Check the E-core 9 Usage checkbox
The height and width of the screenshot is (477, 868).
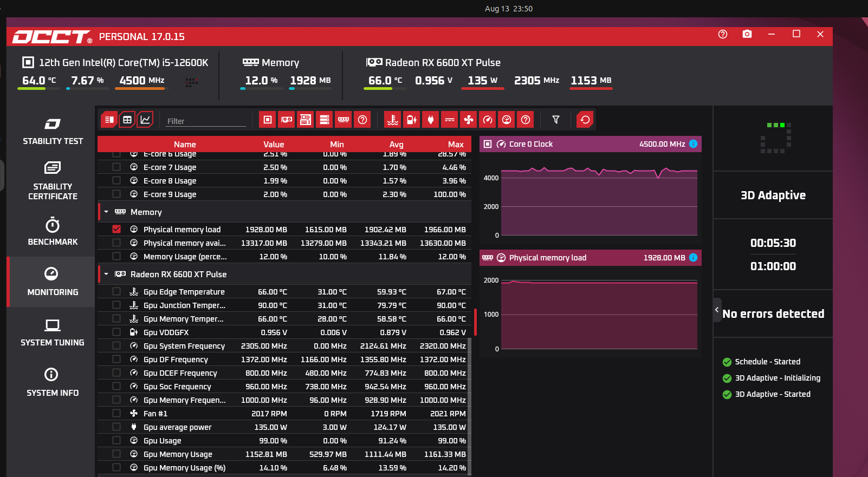point(116,194)
